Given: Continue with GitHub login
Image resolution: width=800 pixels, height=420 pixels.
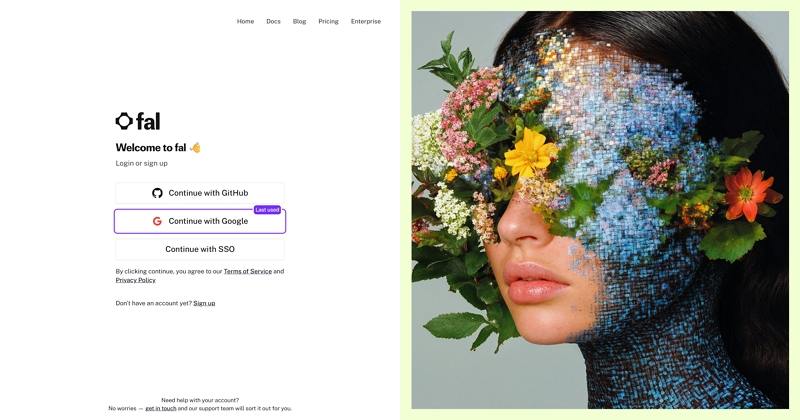Looking at the screenshot, I should pos(200,193).
